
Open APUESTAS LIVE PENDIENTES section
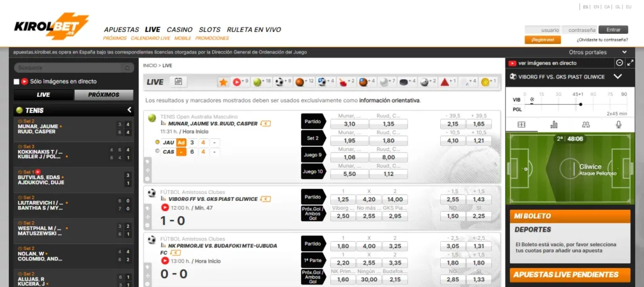[x=570, y=274]
